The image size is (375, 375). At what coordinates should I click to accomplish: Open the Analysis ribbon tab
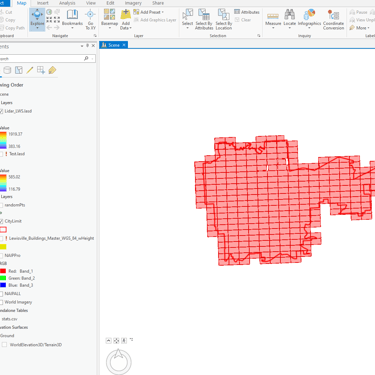tap(67, 3)
